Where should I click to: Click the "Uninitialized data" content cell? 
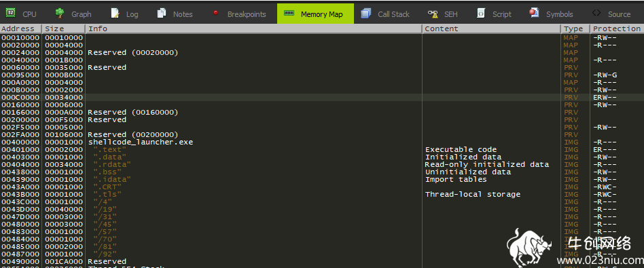(468, 172)
